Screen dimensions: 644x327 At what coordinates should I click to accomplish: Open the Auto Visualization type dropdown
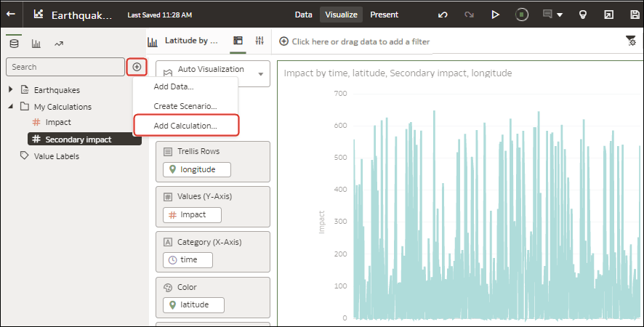[212, 73]
